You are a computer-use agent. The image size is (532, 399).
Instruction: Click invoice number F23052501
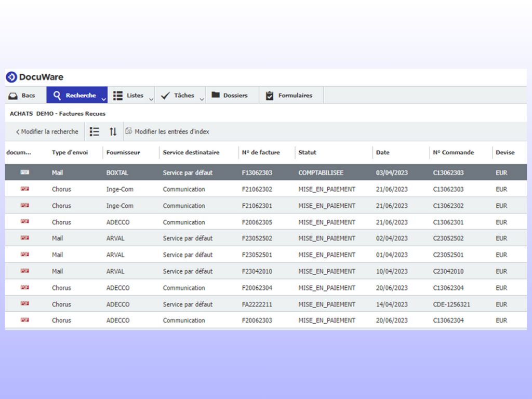257,255
